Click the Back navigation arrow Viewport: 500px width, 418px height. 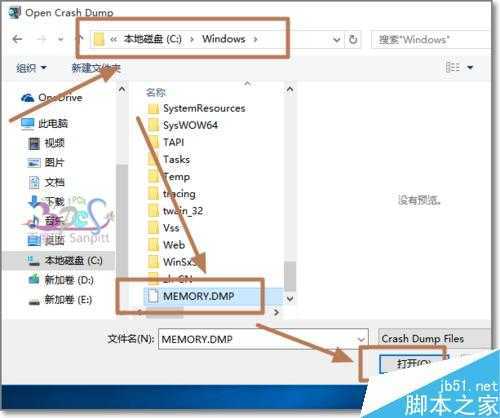point(17,39)
